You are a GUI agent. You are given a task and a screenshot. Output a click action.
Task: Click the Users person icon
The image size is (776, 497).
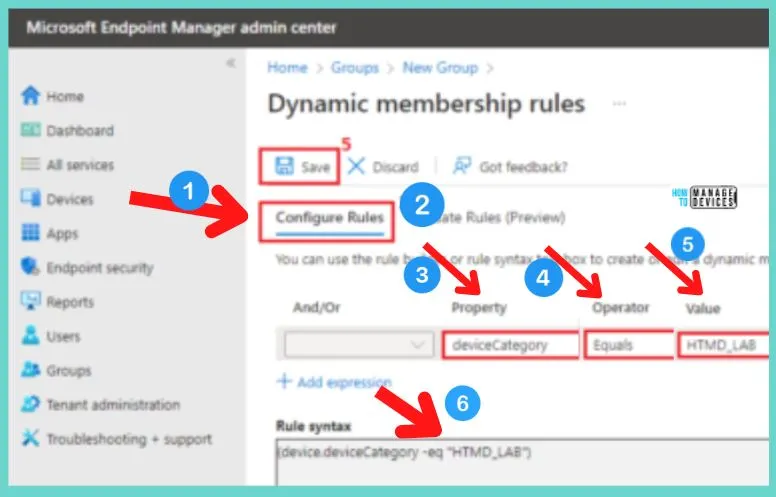[x=30, y=336]
